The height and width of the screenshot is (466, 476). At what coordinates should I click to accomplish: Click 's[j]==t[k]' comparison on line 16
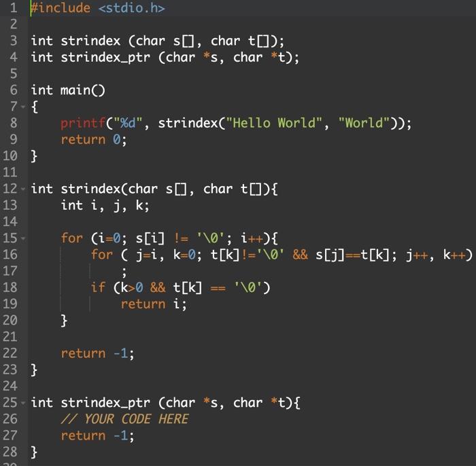coord(352,255)
